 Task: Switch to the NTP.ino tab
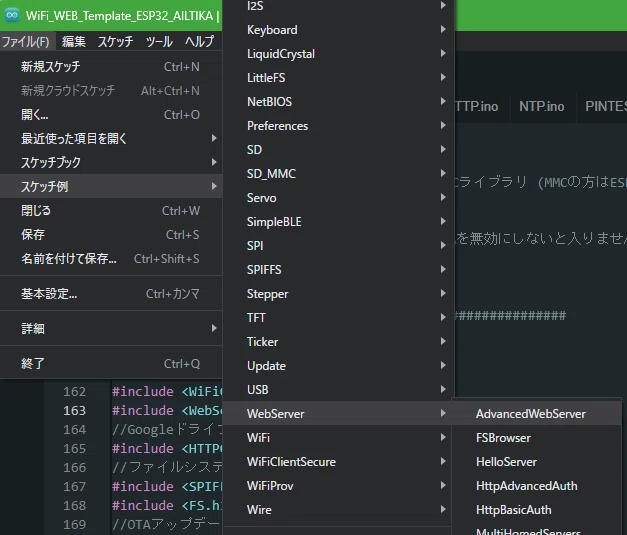pos(542,106)
